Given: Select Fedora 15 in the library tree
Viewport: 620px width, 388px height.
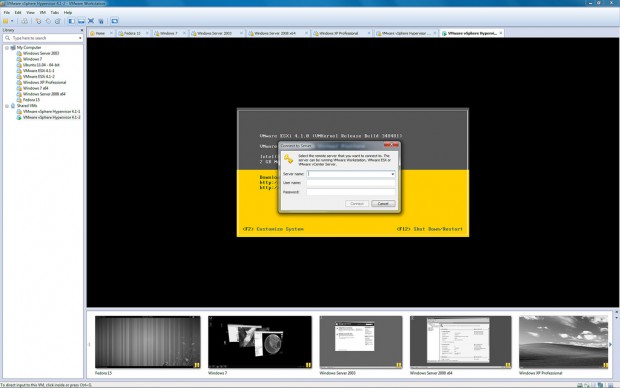Looking at the screenshot, I should (31, 100).
